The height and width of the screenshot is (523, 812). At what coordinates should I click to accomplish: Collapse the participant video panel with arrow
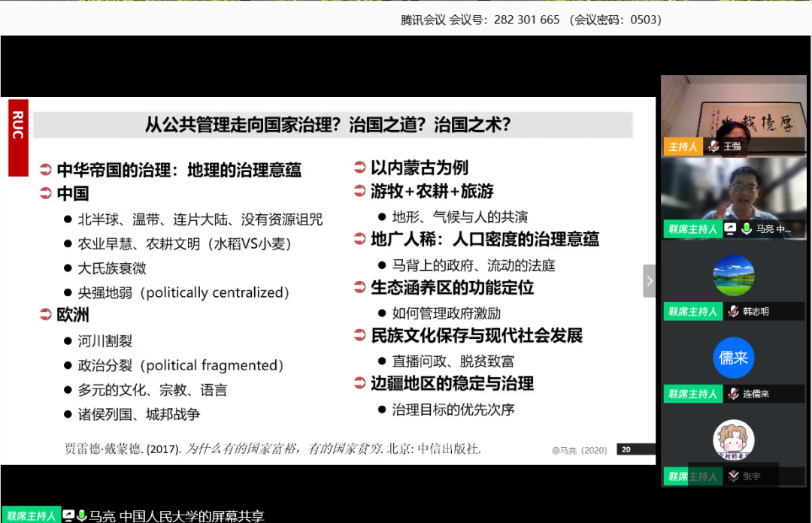(650, 281)
